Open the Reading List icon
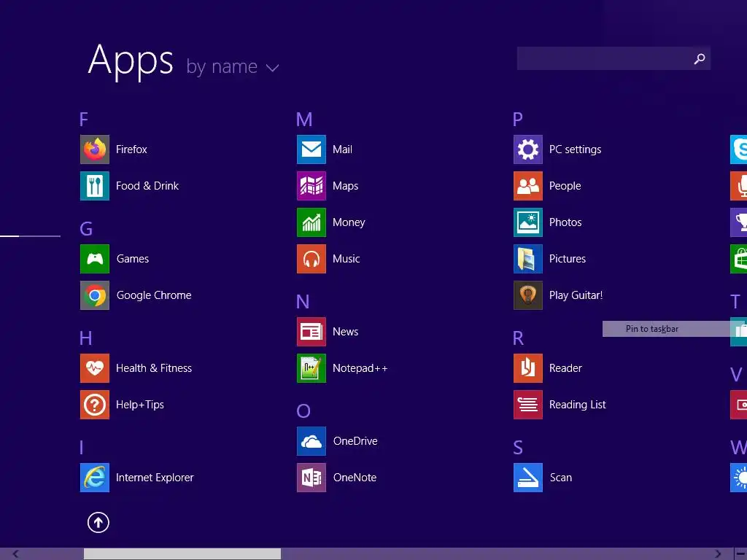The height and width of the screenshot is (560, 747). 528,405
